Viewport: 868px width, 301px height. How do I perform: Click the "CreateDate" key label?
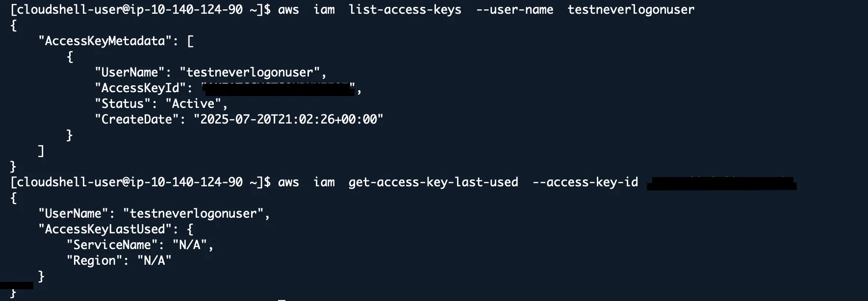point(137,120)
